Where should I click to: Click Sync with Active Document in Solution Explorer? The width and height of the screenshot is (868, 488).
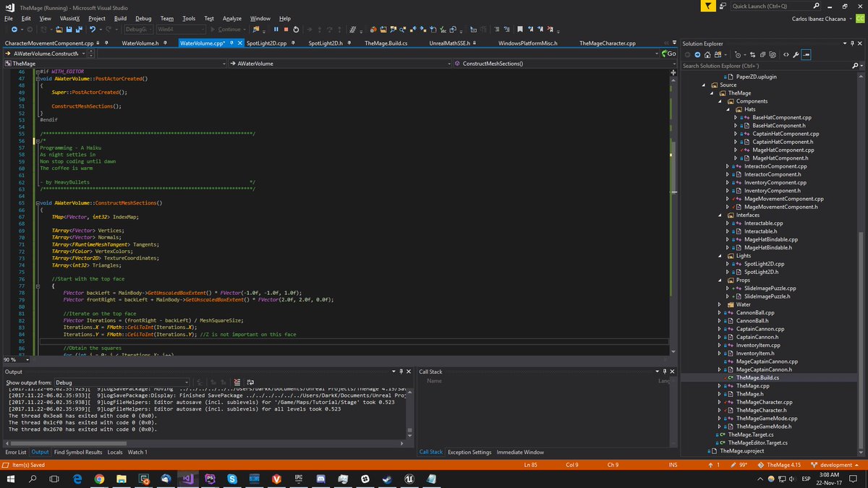coord(754,54)
